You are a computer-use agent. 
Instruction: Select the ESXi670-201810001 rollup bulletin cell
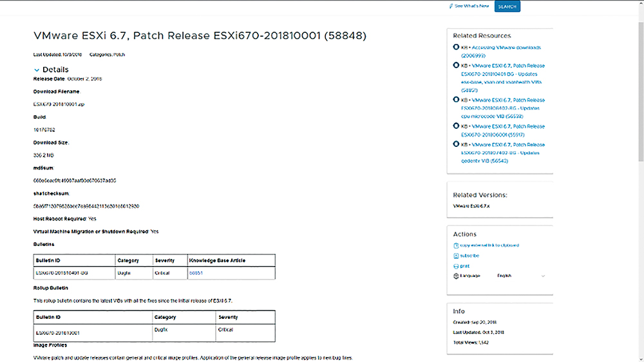92,333
